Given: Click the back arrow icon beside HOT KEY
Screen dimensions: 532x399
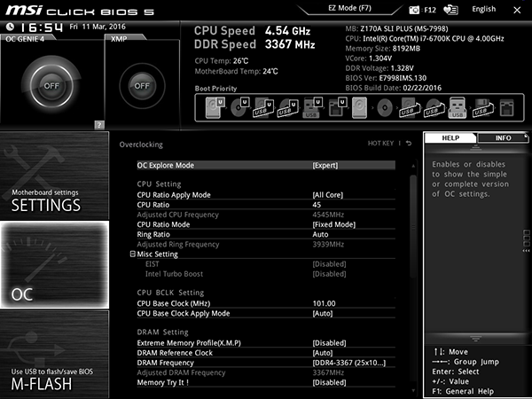Looking at the screenshot, I should tap(409, 143).
